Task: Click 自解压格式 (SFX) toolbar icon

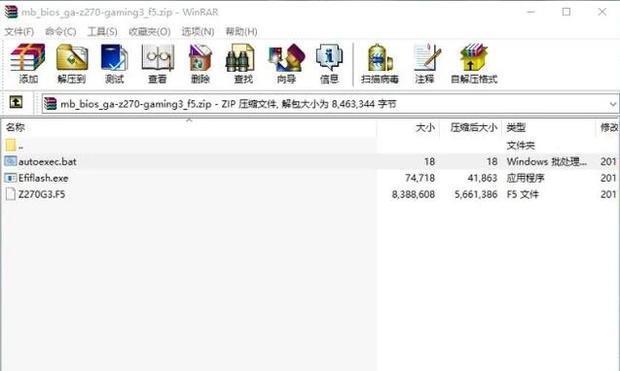Action: click(x=474, y=63)
